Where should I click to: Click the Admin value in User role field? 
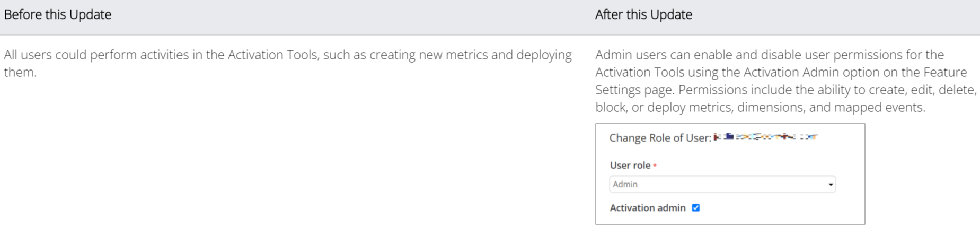[x=625, y=185]
